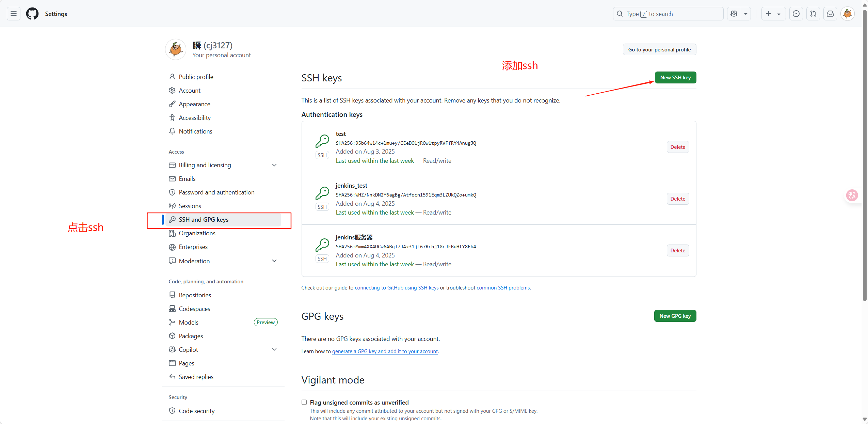Expand the Moderation chevron

click(274, 261)
